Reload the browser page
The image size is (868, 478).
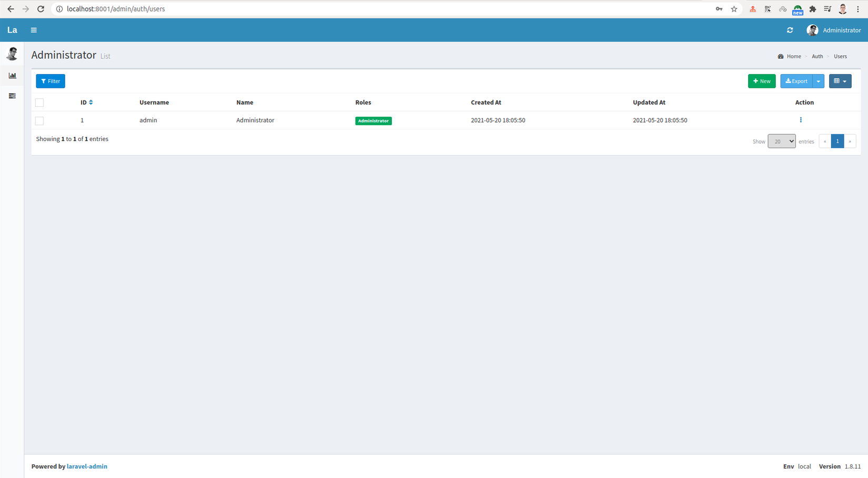pos(41,9)
